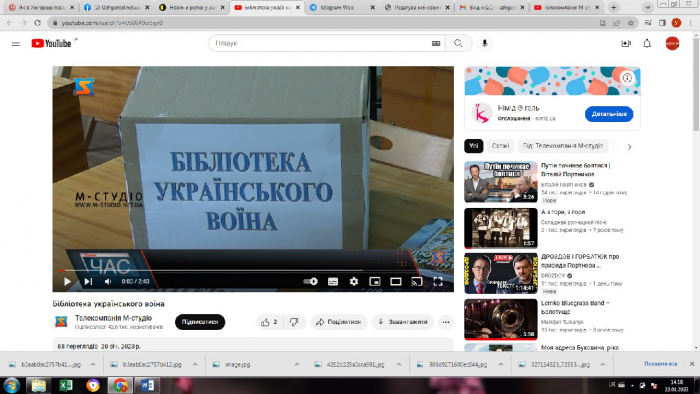Enable theater mode
The height and width of the screenshot is (394, 700).
(x=396, y=282)
